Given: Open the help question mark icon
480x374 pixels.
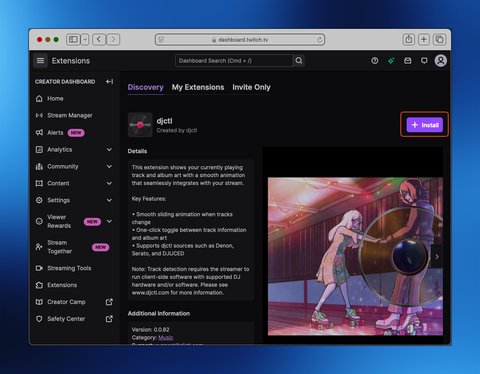Looking at the screenshot, I should 375,61.
